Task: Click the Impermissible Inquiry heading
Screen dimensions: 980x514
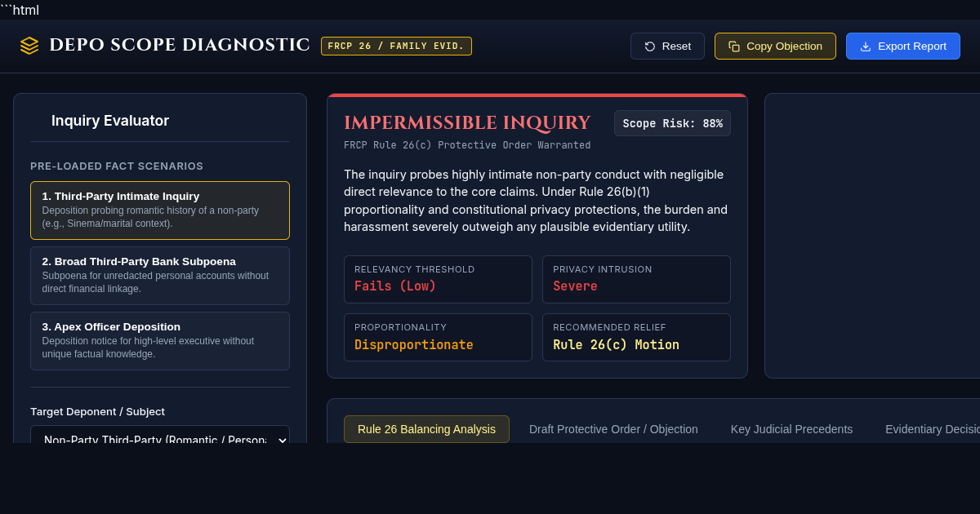Action: [467, 123]
